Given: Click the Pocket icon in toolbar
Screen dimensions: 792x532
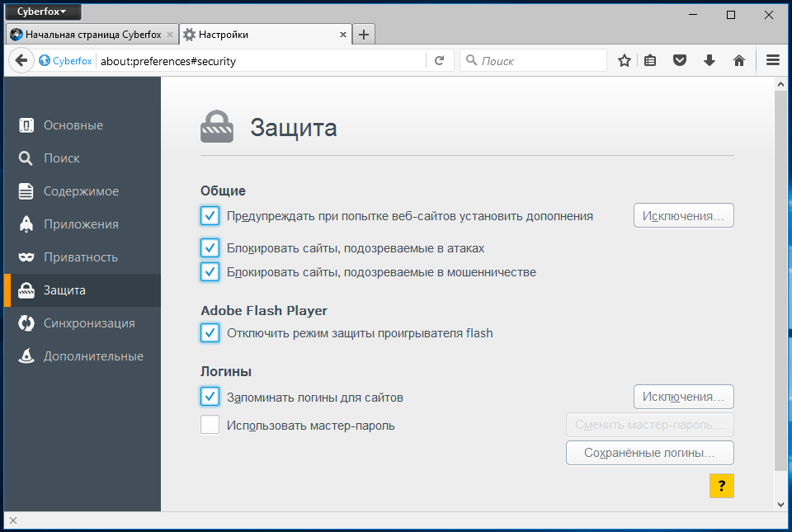Looking at the screenshot, I should point(680,60).
